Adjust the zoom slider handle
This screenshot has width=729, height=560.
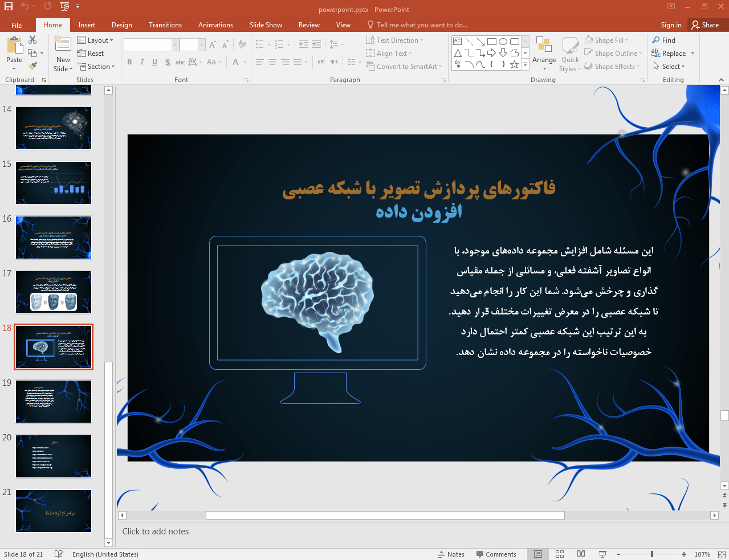(651, 554)
